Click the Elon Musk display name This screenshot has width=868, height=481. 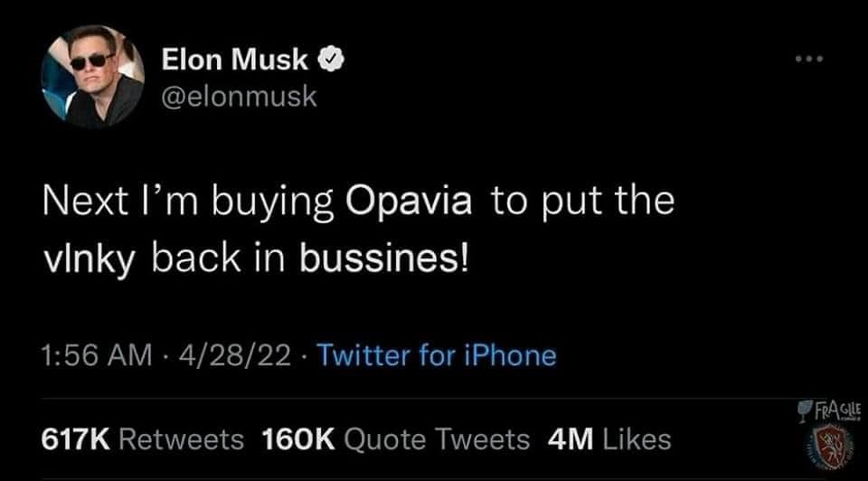tap(235, 61)
